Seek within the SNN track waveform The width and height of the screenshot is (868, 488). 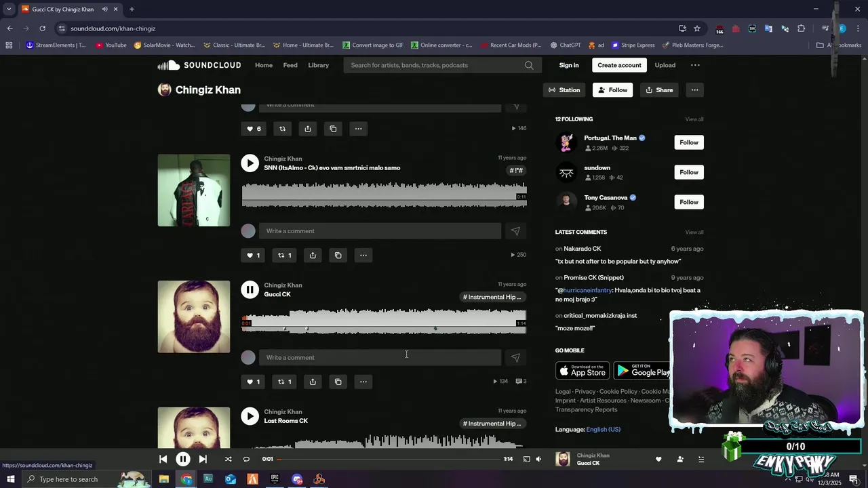384,194
